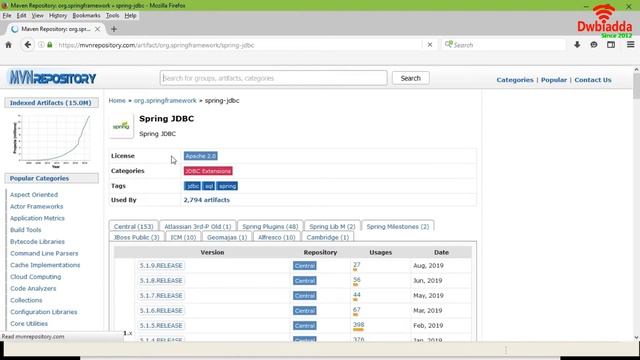The width and height of the screenshot is (640, 360).
Task: Open the View menu
Action: (x=38, y=16)
